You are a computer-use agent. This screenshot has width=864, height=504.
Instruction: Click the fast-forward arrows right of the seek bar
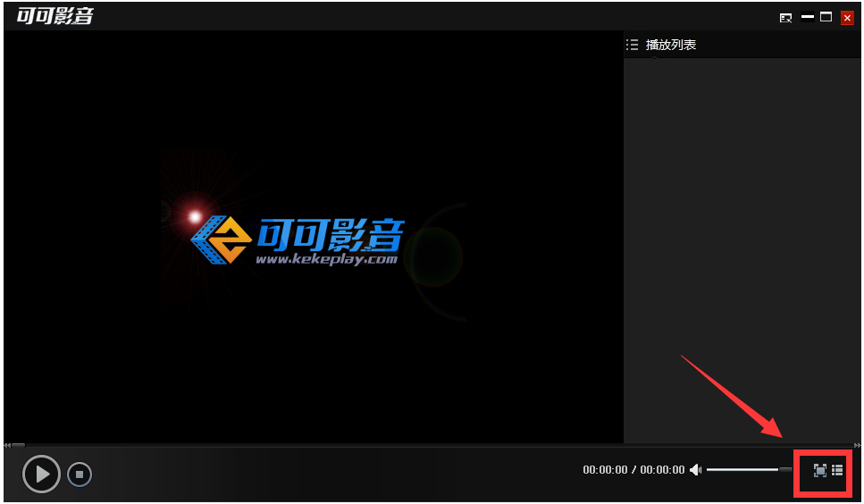point(858,445)
